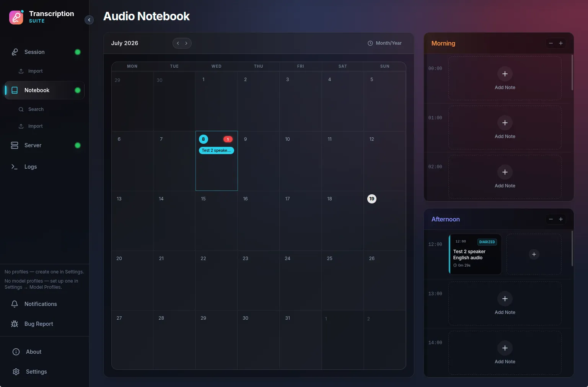588x387 pixels.
Task: Add a note at 00:00
Action: coord(505,78)
